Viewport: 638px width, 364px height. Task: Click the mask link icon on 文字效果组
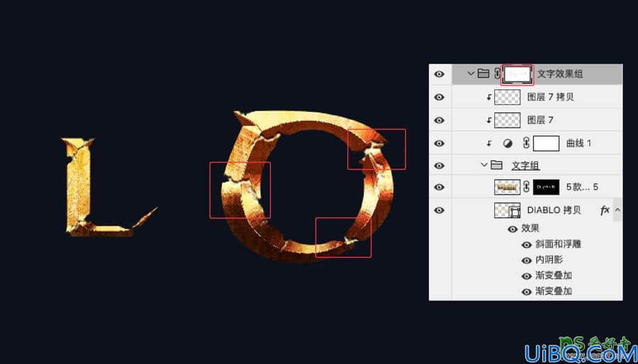(x=497, y=74)
